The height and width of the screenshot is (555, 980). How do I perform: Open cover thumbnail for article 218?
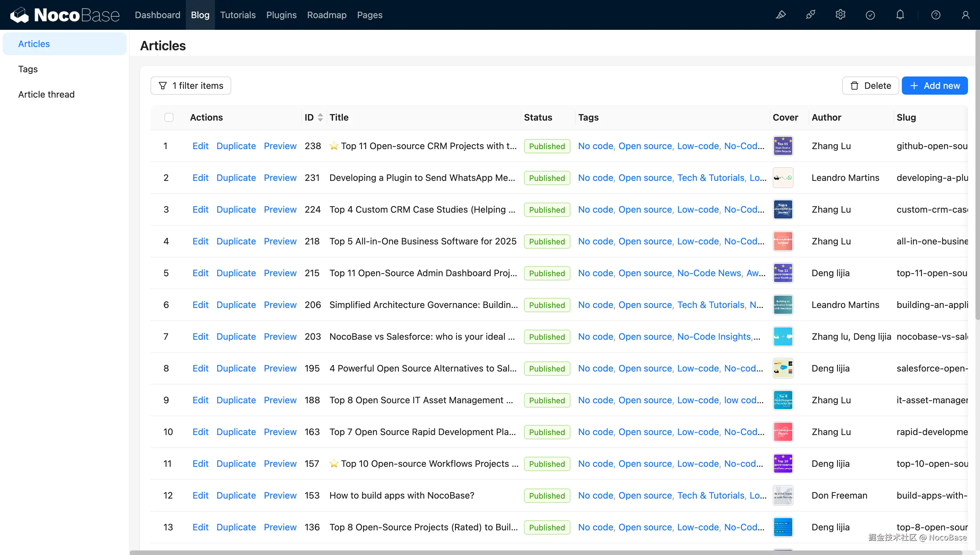[783, 241]
